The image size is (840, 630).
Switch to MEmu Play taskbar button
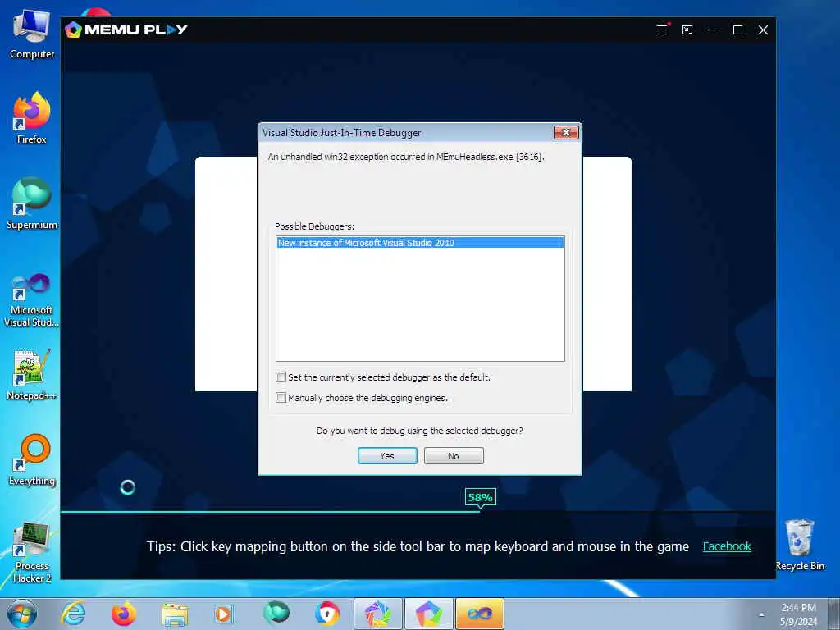[x=428, y=614]
